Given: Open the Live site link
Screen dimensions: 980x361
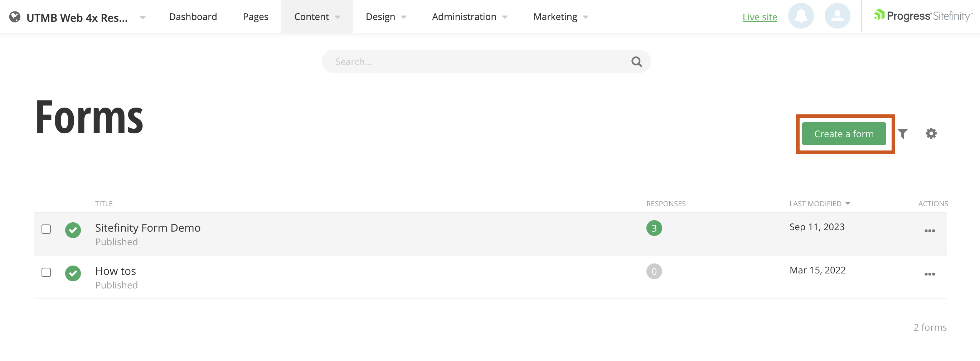Looking at the screenshot, I should (x=760, y=17).
